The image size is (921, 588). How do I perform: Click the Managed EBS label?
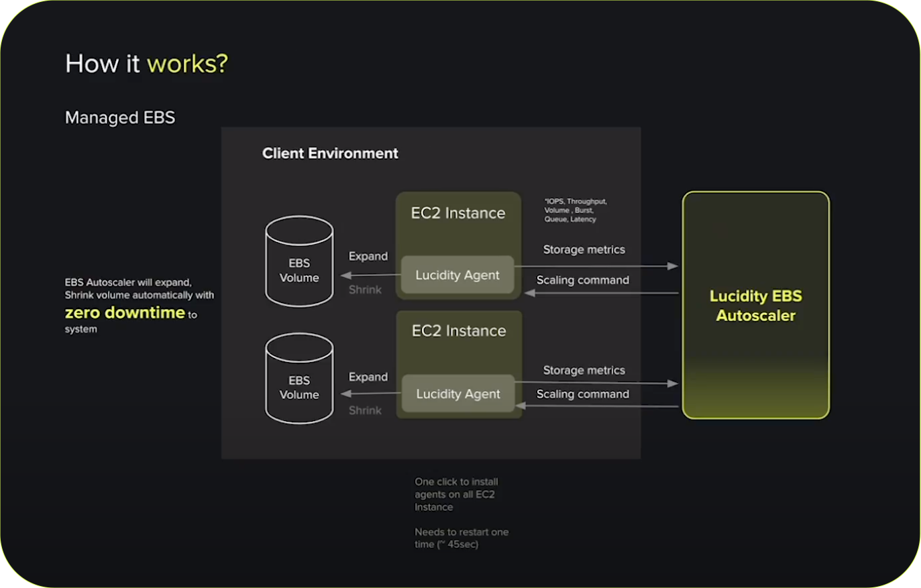(x=120, y=117)
